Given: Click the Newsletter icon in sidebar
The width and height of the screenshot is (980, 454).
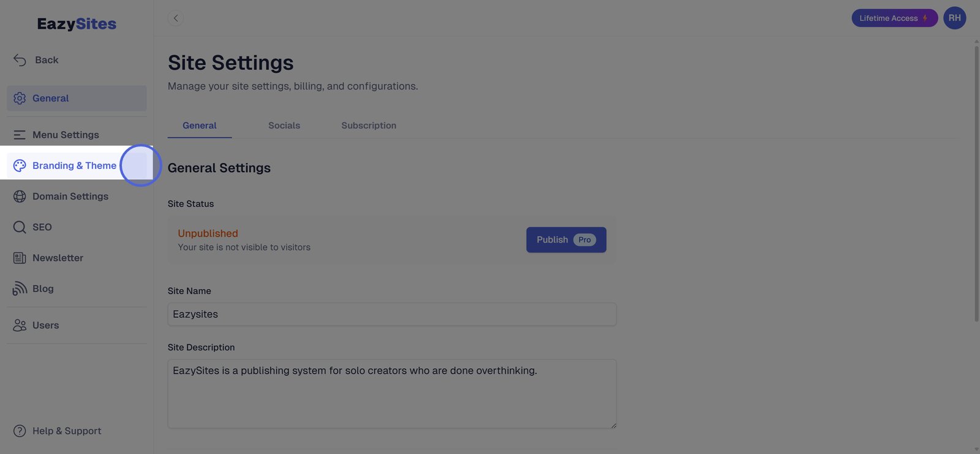Looking at the screenshot, I should tap(20, 258).
